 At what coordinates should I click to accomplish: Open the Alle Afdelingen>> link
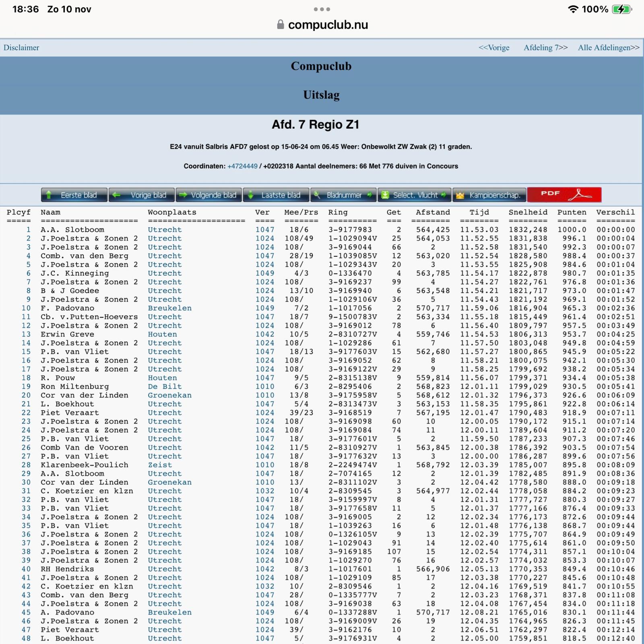608,47
